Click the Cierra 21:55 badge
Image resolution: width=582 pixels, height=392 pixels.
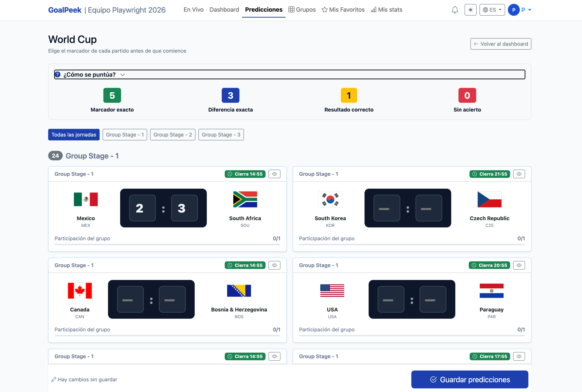pos(490,174)
